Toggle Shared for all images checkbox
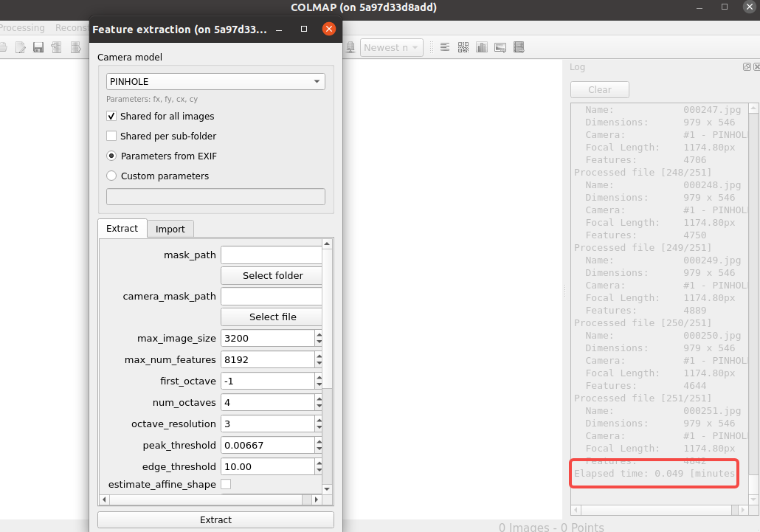760x532 pixels. point(111,117)
